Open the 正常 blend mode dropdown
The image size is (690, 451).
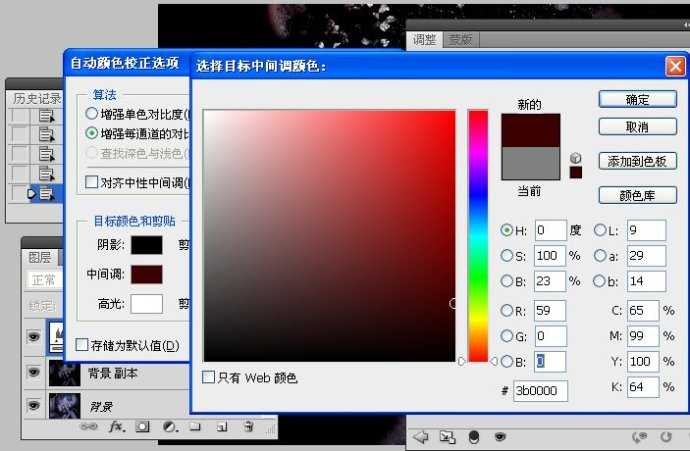44,280
